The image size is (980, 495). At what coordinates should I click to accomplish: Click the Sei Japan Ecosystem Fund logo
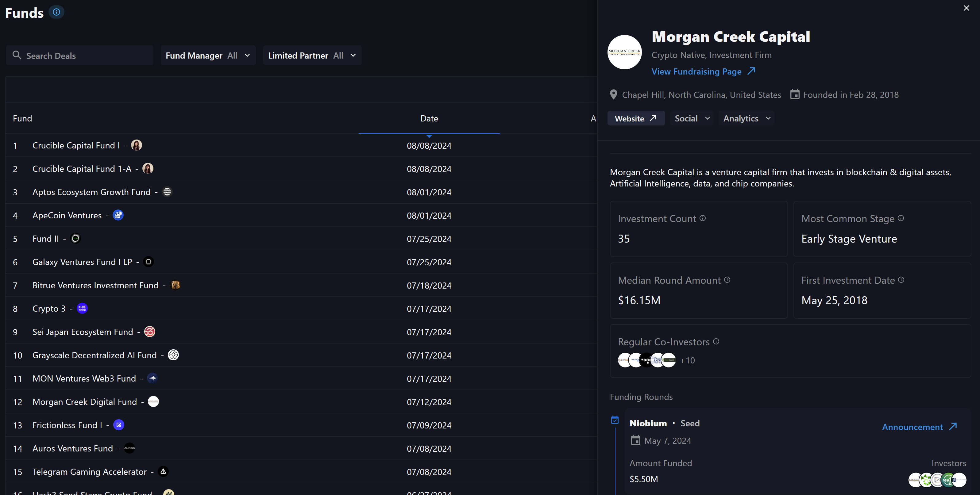150,332
